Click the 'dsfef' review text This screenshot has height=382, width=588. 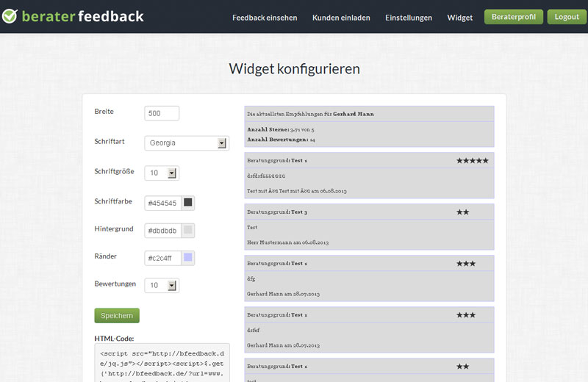(x=253, y=331)
